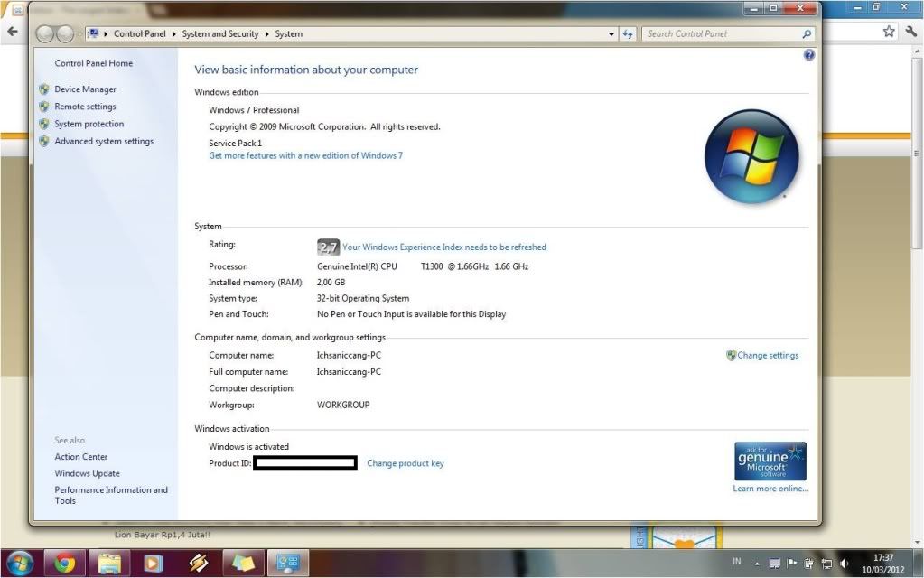The width and height of the screenshot is (924, 578).
Task: Click the Windows 7 Professional edition text
Action: point(254,110)
